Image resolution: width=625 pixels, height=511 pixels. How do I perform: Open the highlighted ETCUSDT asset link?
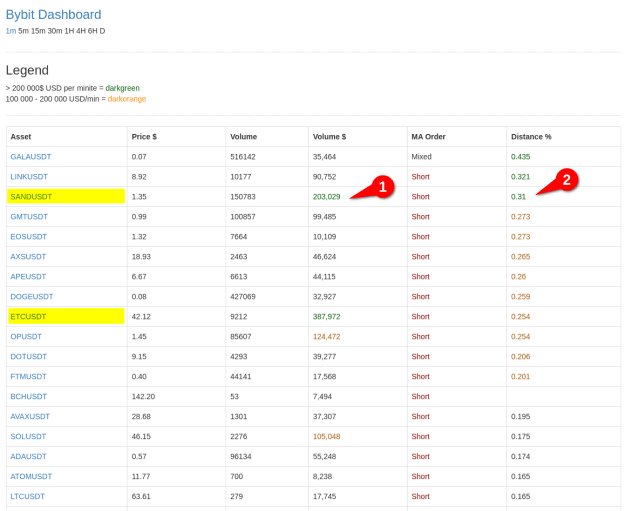coord(28,316)
